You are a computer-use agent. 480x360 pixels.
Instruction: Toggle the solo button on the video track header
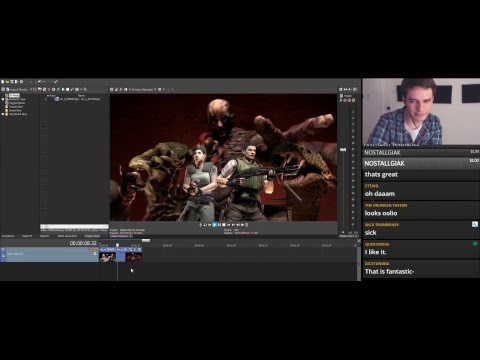(95, 250)
